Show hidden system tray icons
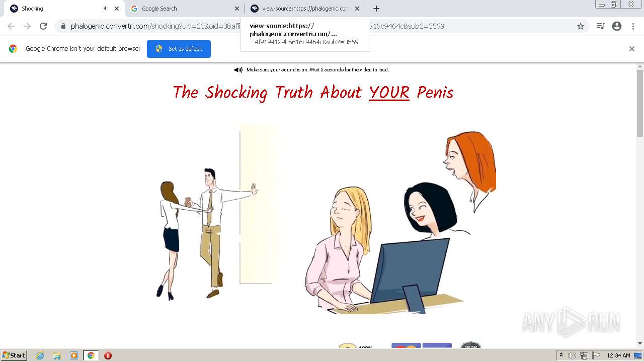Viewport: 644px width, 362px height. click(x=561, y=355)
